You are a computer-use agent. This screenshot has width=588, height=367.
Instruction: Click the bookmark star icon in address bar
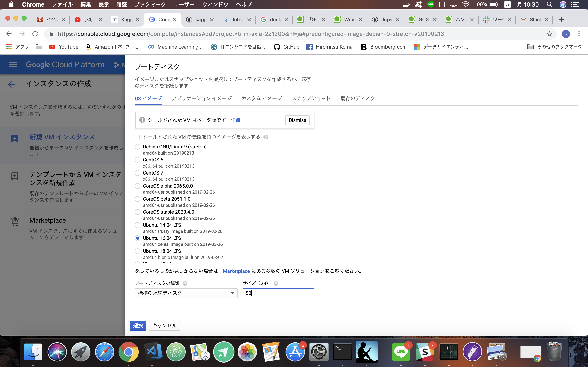549,34
